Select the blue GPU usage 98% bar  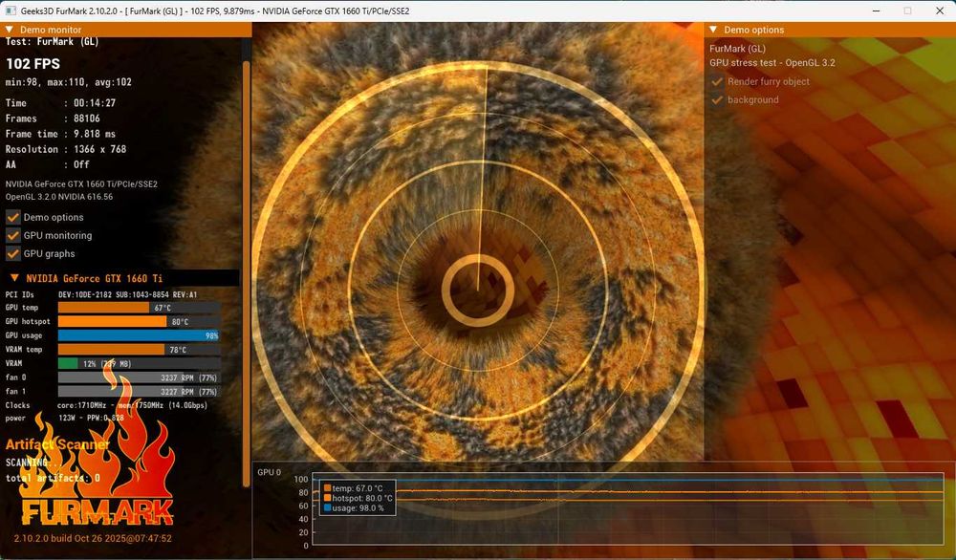(x=139, y=335)
